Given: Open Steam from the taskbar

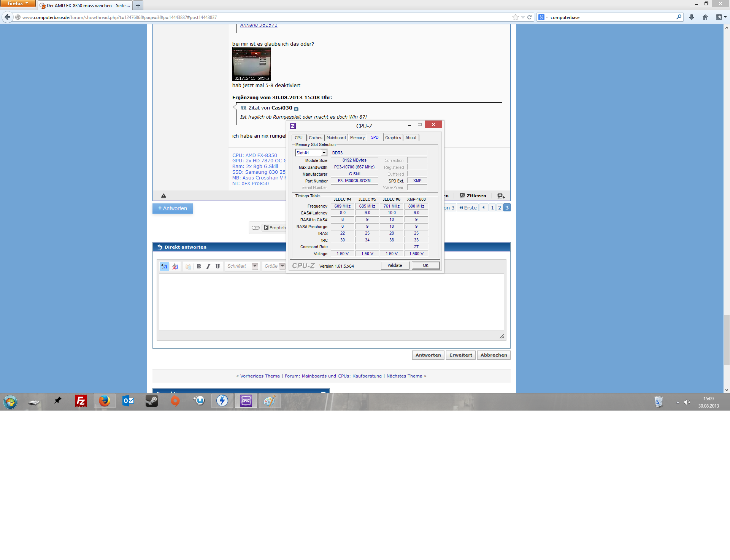Looking at the screenshot, I should coord(152,401).
